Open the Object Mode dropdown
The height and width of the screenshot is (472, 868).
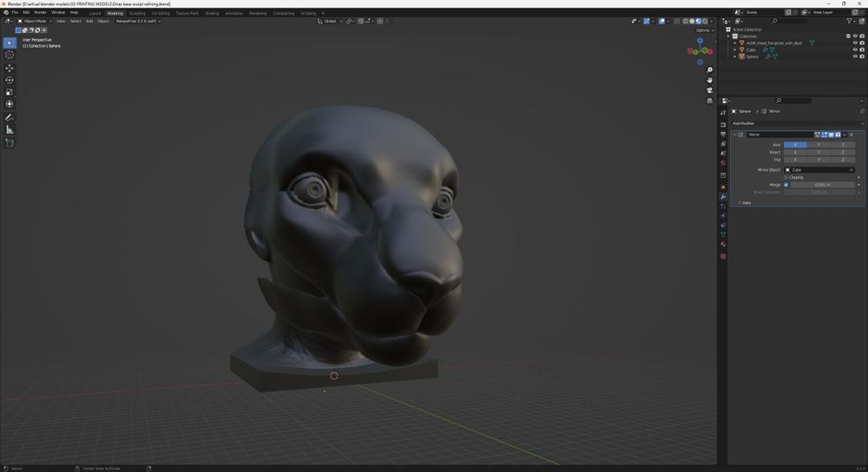point(35,21)
